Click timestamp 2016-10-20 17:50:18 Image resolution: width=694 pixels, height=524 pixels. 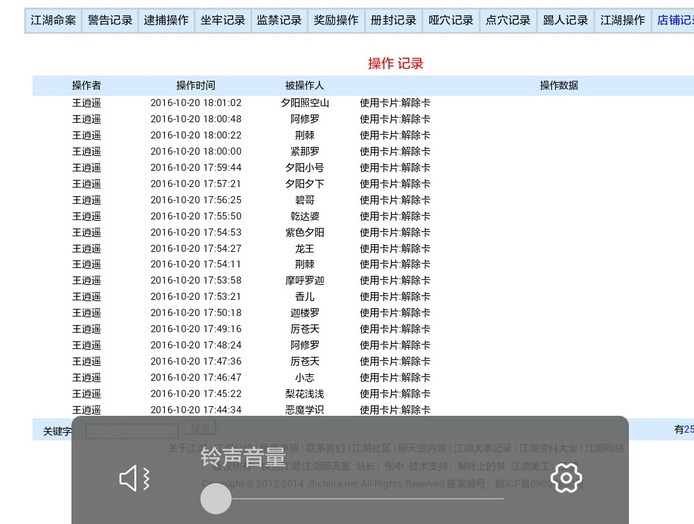click(x=196, y=313)
